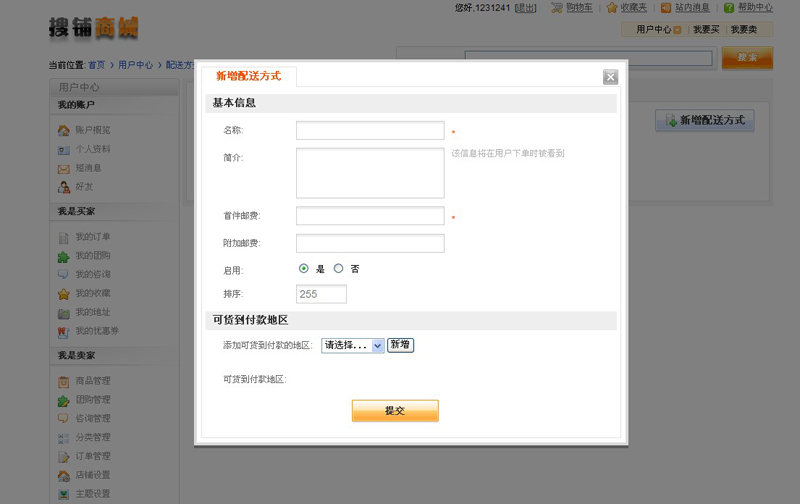Image resolution: width=800 pixels, height=504 pixels.
Task: Select the 新增配送方式 dialog tab
Action: click(248, 76)
